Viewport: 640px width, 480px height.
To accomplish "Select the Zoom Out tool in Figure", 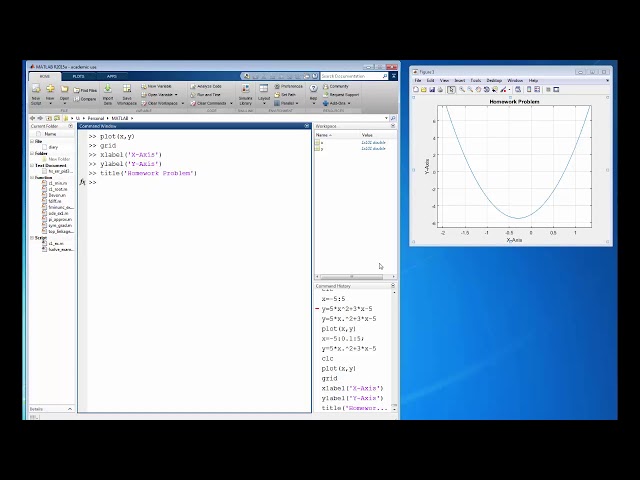I will 470,89.
